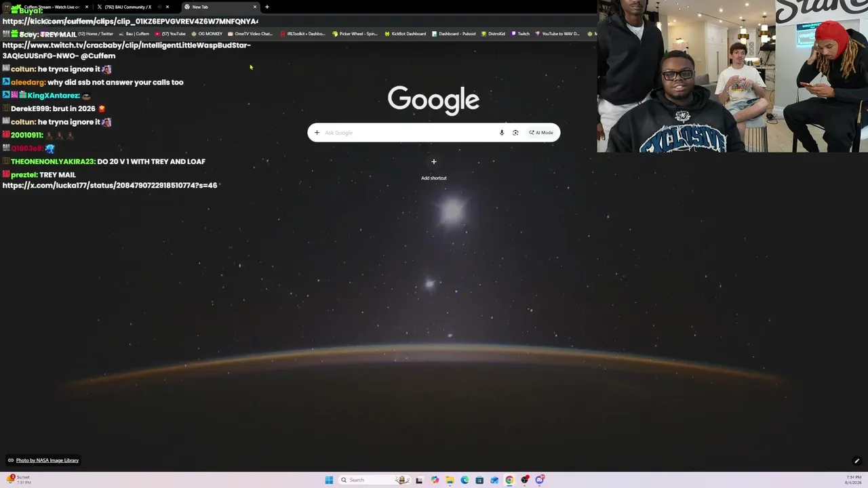Open a new browser tab with plus
The width and height of the screenshot is (868, 488).
[267, 7]
